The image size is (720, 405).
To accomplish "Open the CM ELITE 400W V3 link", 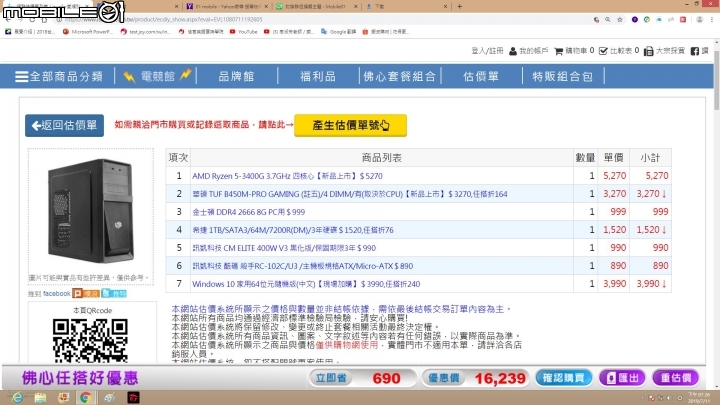I will coord(284,248).
